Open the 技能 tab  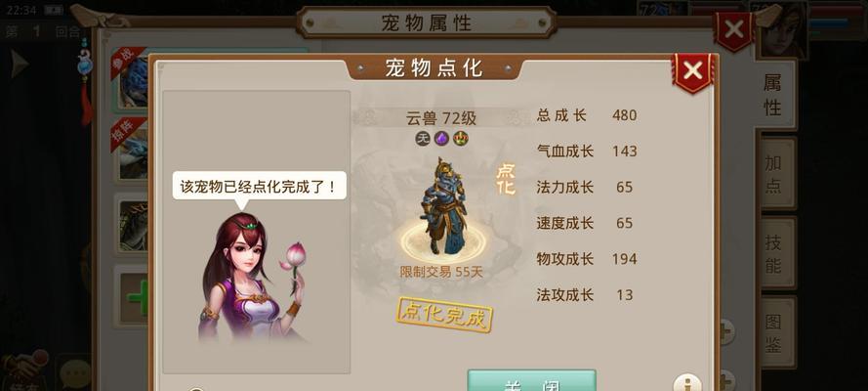pyautogui.click(x=773, y=252)
